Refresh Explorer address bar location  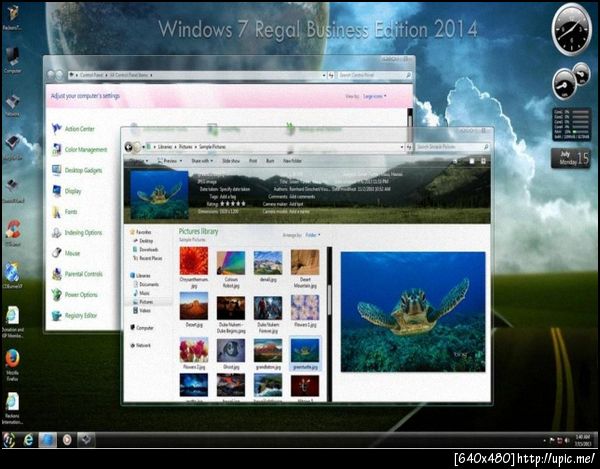tap(409, 147)
